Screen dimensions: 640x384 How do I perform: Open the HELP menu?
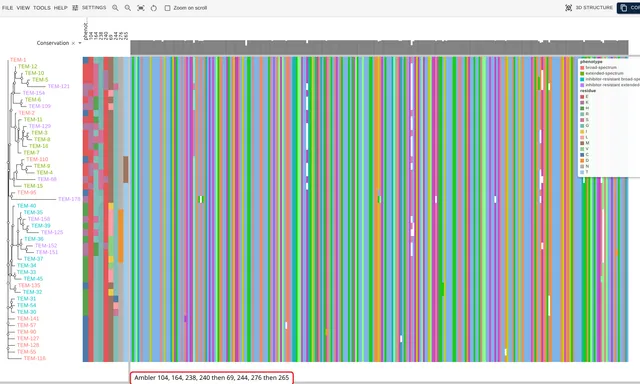click(60, 8)
